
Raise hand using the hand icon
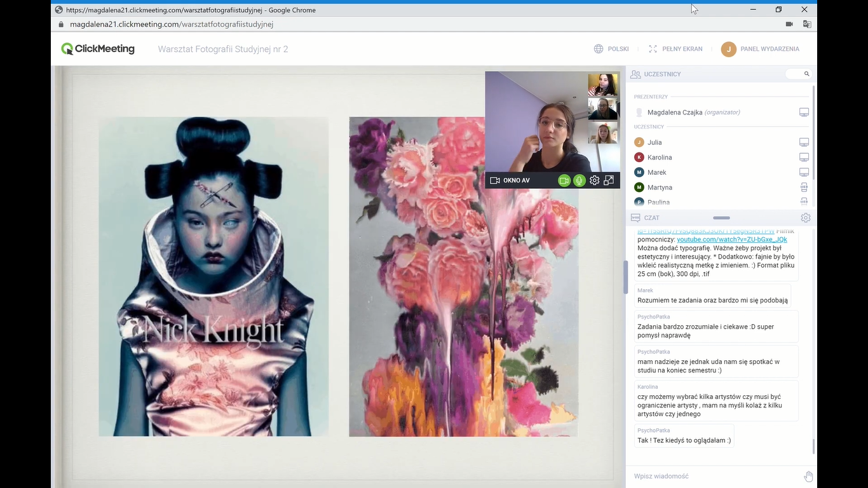pos(808,477)
